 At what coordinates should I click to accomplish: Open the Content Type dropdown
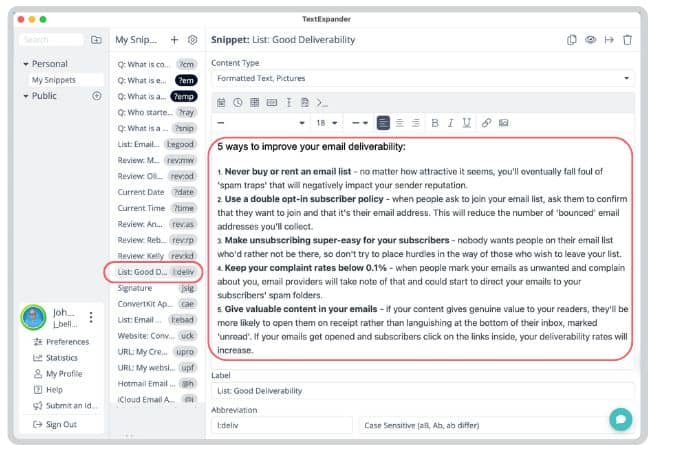(422, 78)
